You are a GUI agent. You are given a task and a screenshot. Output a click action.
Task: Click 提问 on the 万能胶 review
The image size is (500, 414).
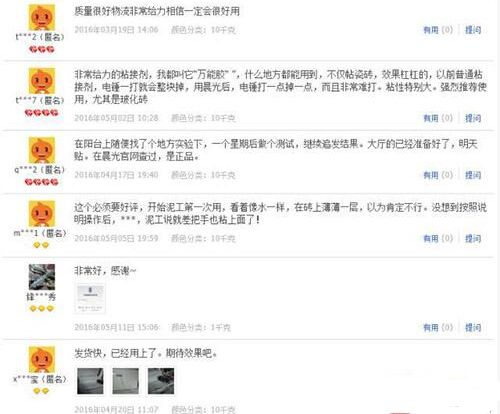(473, 118)
